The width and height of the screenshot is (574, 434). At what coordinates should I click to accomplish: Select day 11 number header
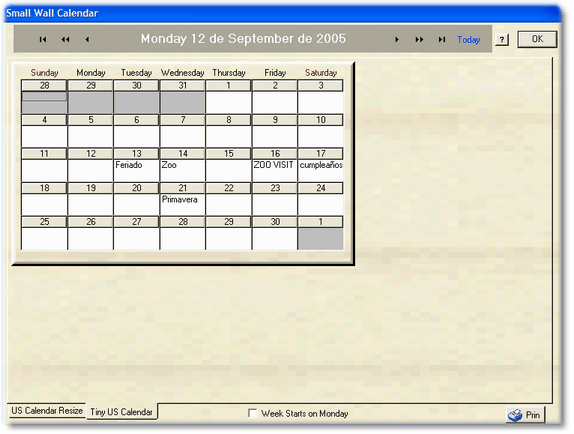(x=44, y=153)
